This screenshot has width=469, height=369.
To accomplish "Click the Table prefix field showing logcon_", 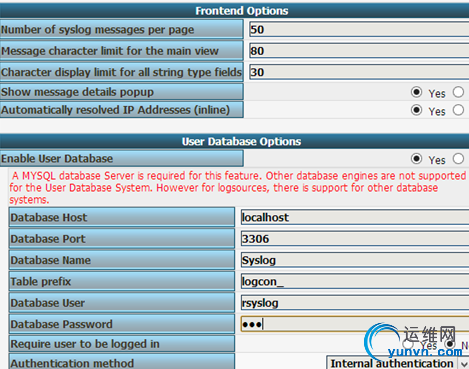I will [355, 281].
